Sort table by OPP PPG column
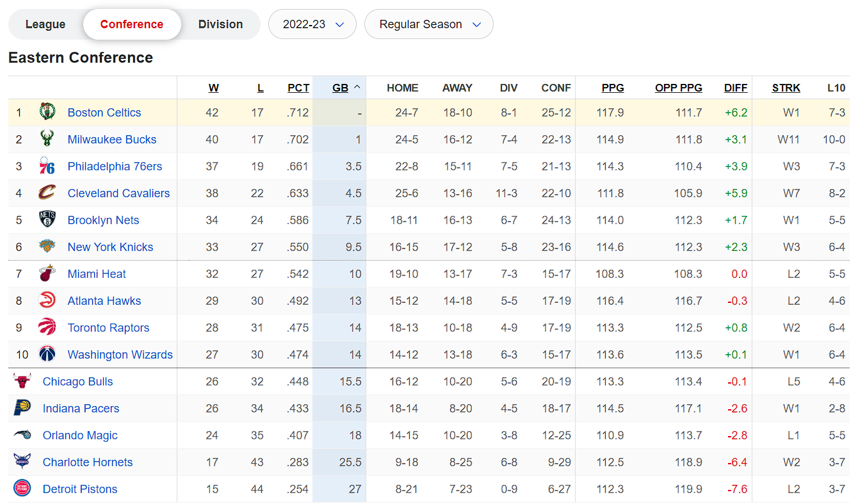The height and width of the screenshot is (504, 858). [x=679, y=88]
